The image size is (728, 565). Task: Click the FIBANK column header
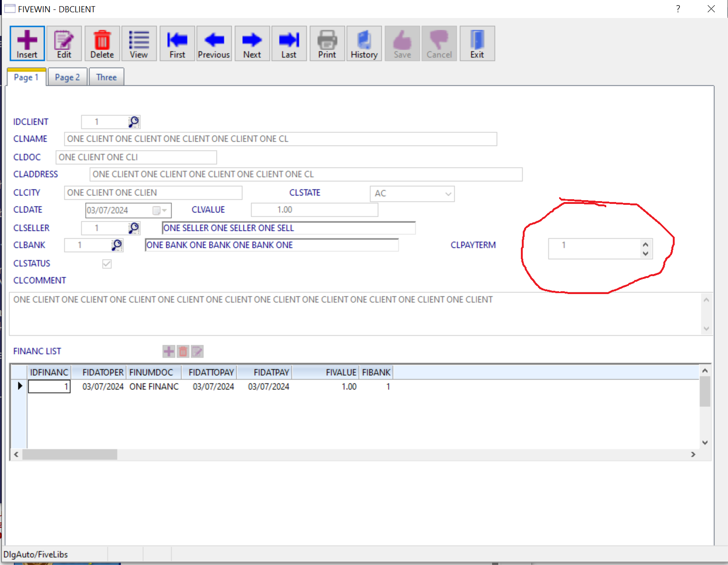pos(376,372)
